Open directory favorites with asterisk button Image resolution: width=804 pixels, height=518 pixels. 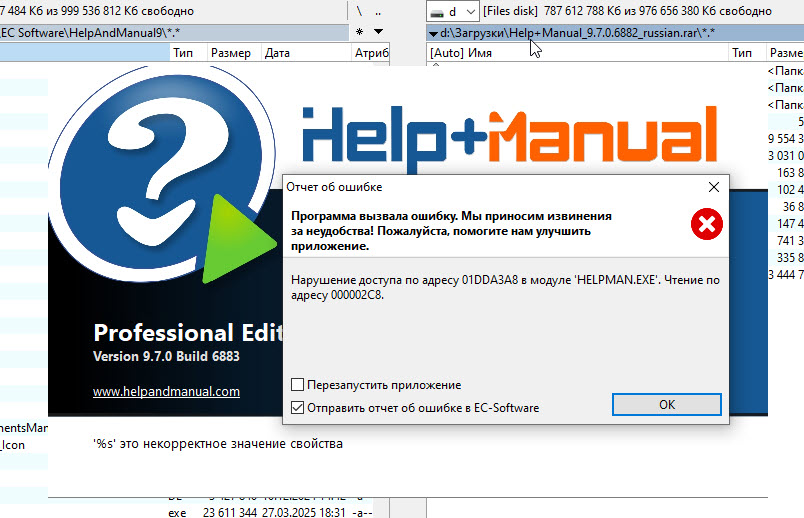[x=359, y=32]
